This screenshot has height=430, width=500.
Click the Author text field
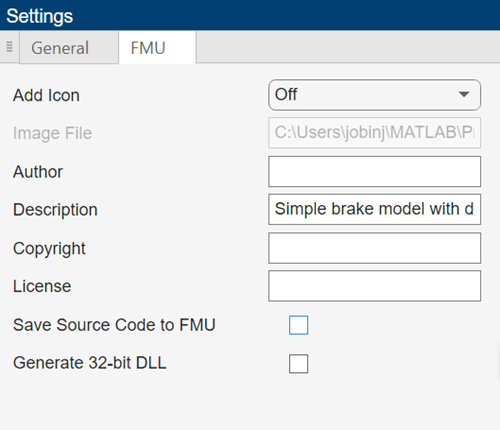click(374, 171)
